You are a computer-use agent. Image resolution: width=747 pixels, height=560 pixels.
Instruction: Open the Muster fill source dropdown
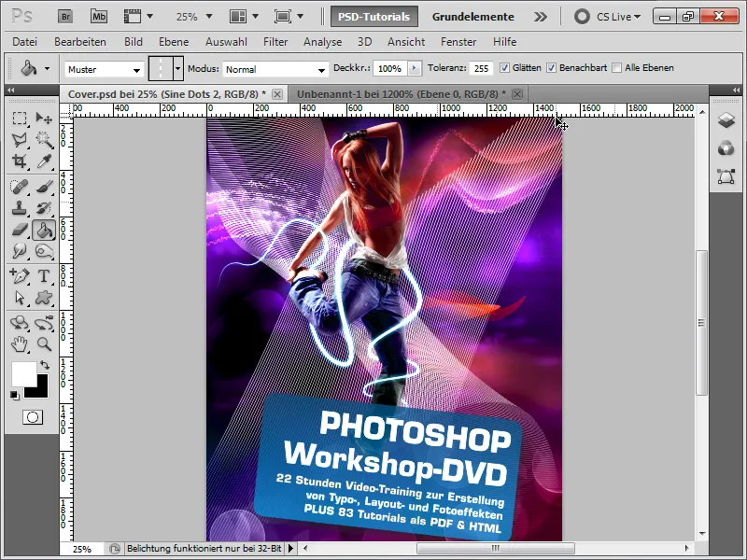(104, 69)
